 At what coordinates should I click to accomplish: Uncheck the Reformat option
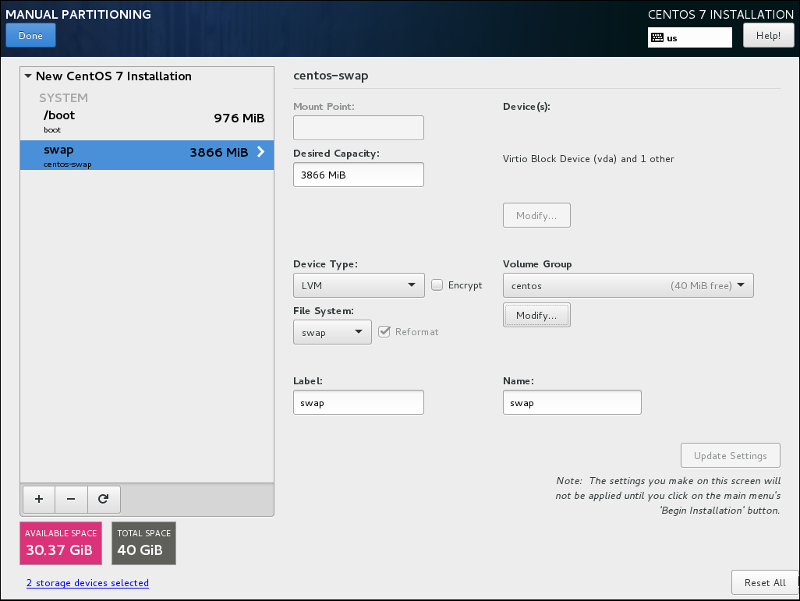[x=385, y=331]
